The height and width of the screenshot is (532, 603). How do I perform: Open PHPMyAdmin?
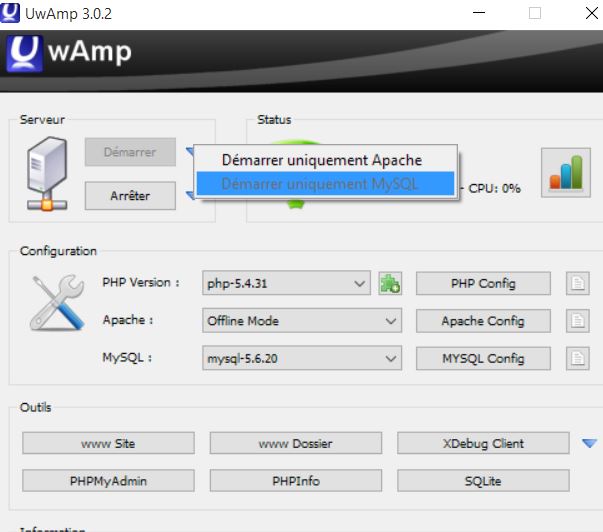click(108, 480)
